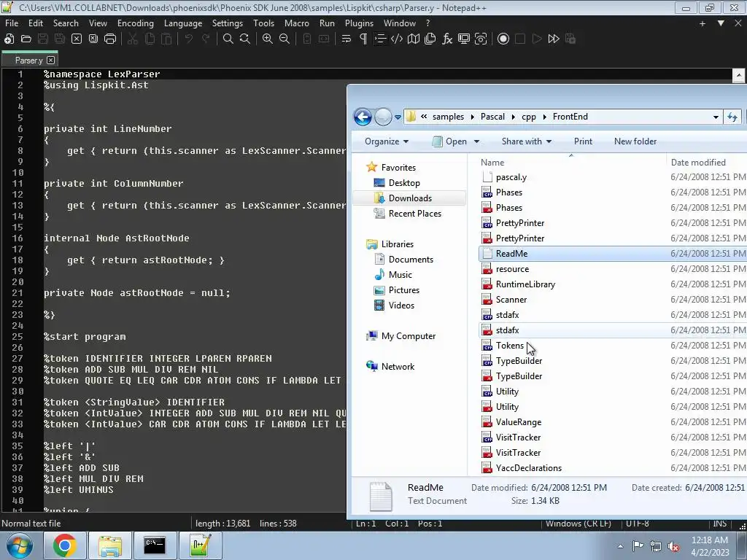
Task: Select the RuntimeLibrary file
Action: point(525,284)
